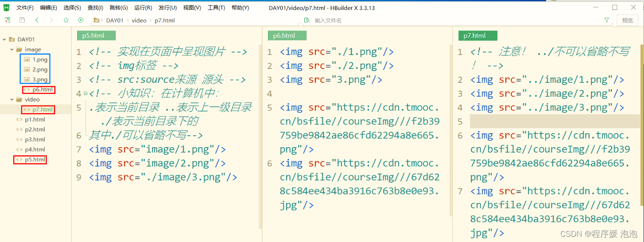Go back with the left arrow icon
The height and width of the screenshot is (242, 644).
click(x=37, y=20)
